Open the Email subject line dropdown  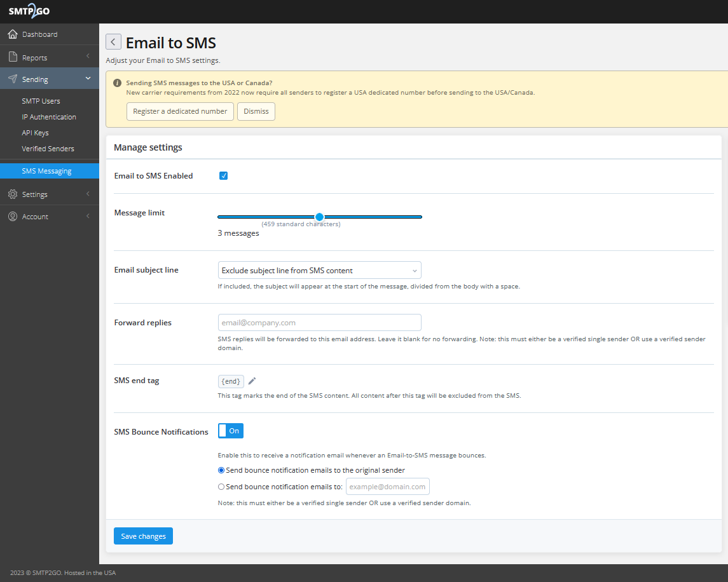(319, 270)
